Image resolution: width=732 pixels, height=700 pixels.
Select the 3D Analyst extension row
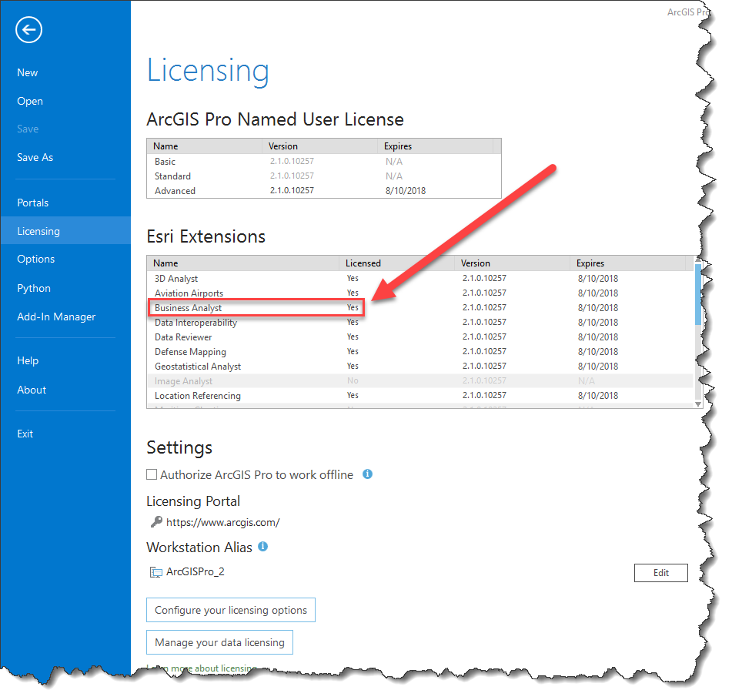point(420,278)
